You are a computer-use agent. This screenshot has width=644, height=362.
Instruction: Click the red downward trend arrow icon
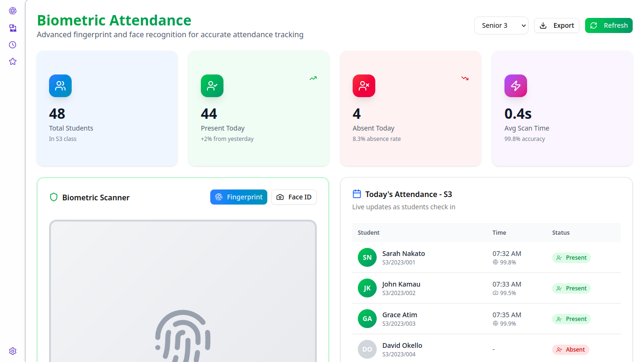click(465, 78)
